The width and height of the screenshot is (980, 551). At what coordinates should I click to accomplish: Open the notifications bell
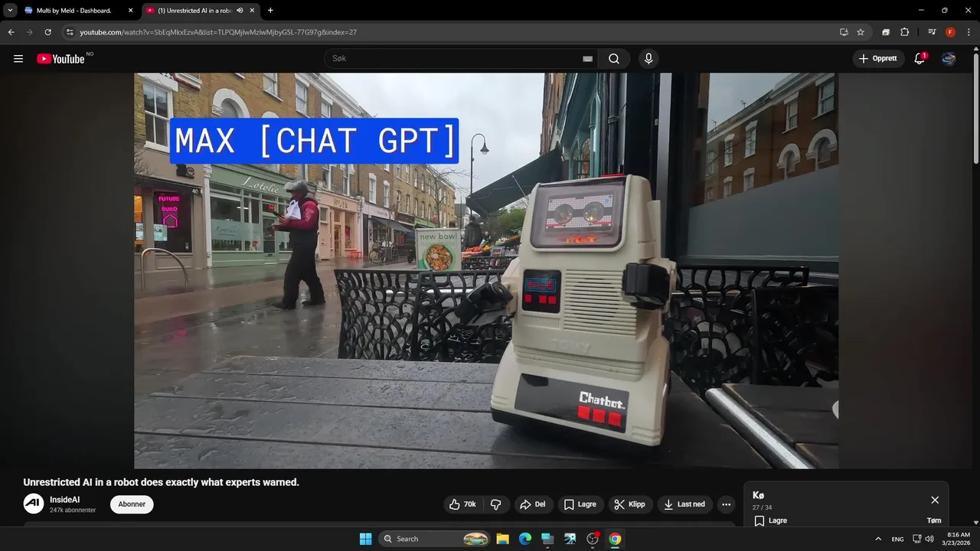tap(920, 59)
